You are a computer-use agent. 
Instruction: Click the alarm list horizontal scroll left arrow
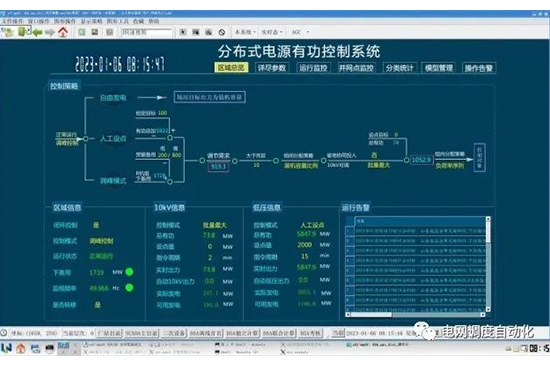point(348,315)
